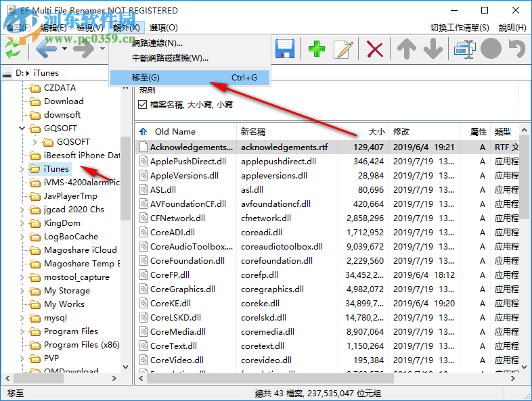Select the Download folder in tree
The height and width of the screenshot is (401, 532).
(x=64, y=101)
